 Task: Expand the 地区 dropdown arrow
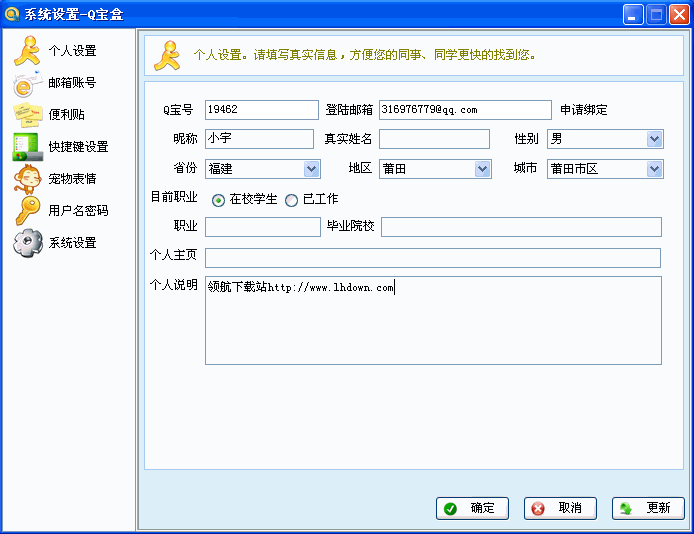click(482, 169)
